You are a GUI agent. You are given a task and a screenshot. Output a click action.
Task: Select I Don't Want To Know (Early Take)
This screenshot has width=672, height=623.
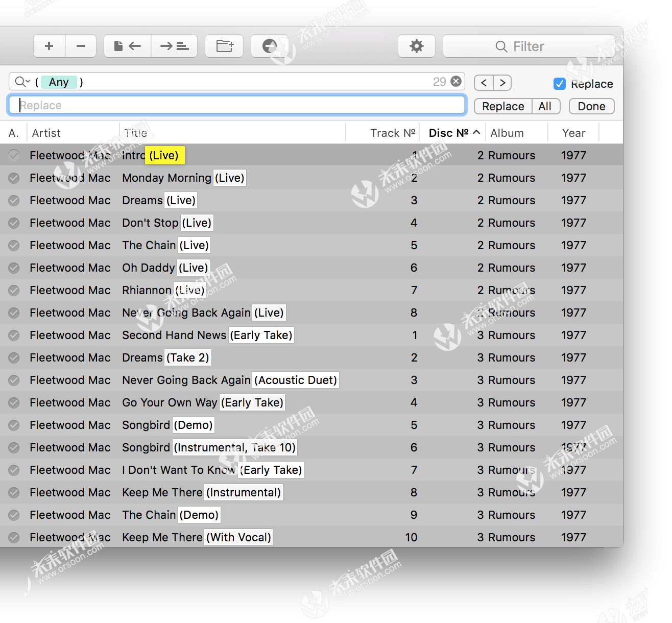tap(212, 470)
